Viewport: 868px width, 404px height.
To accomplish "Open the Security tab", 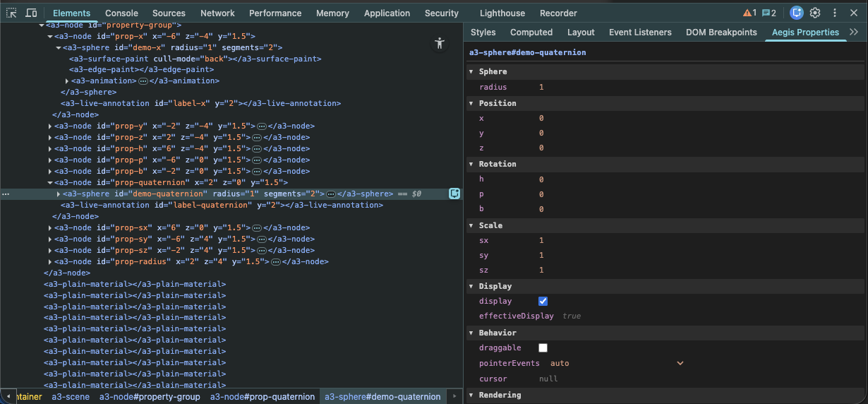I will click(x=442, y=13).
